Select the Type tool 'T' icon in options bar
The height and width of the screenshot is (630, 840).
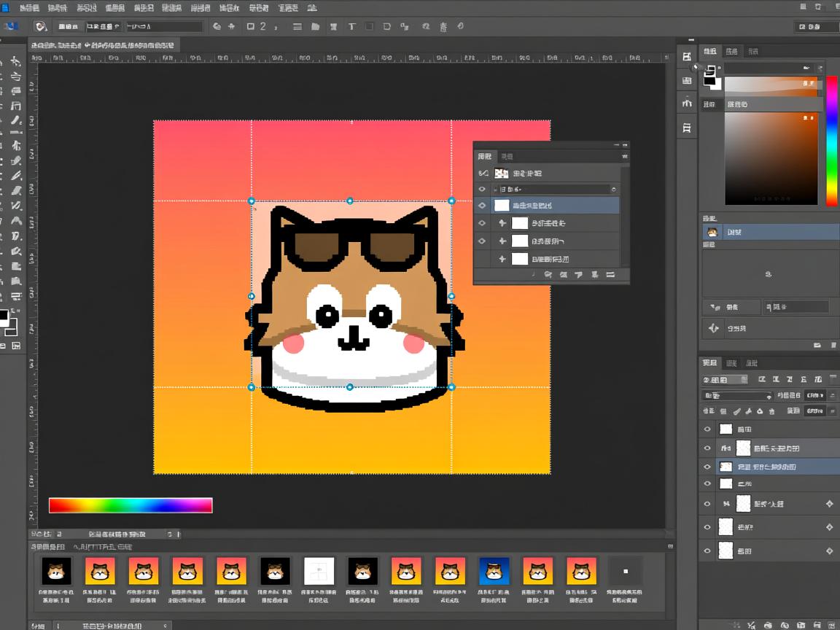[x=351, y=27]
